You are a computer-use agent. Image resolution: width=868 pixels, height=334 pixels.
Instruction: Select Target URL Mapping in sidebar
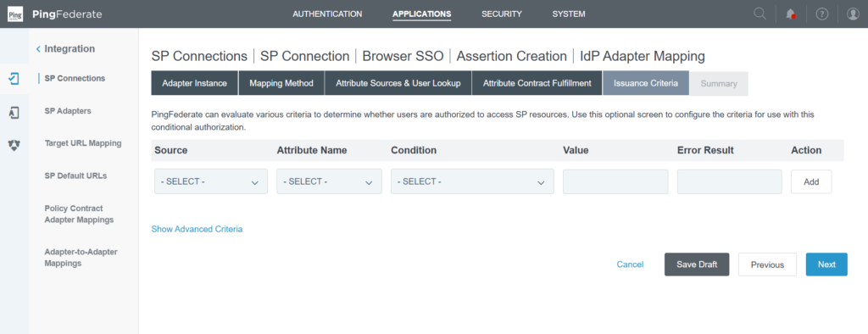pyautogui.click(x=83, y=143)
